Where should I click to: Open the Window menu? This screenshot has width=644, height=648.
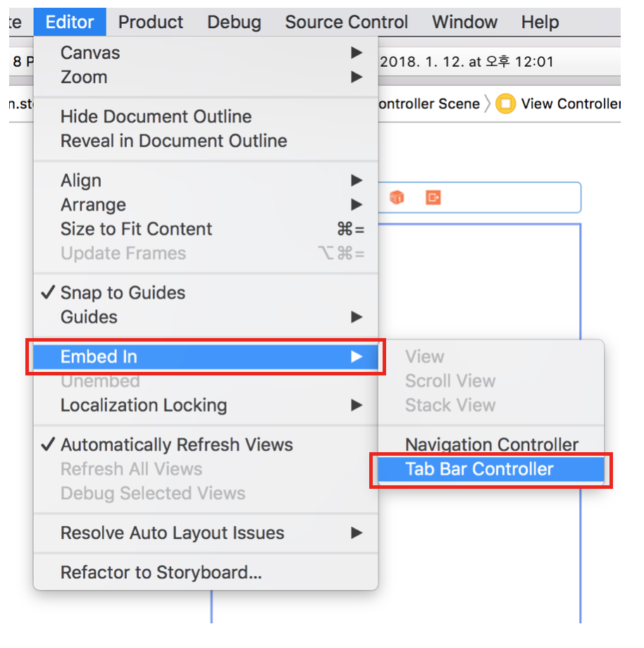coord(464,22)
